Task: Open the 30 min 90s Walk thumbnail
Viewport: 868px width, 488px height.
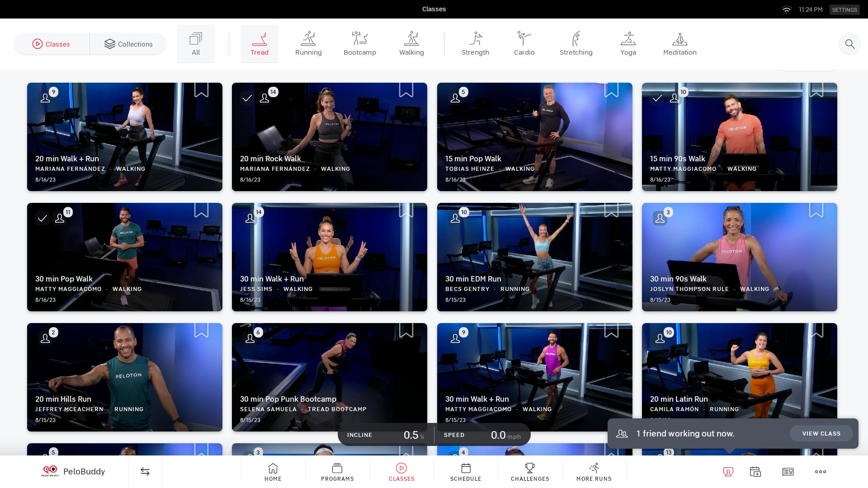Action: point(739,257)
